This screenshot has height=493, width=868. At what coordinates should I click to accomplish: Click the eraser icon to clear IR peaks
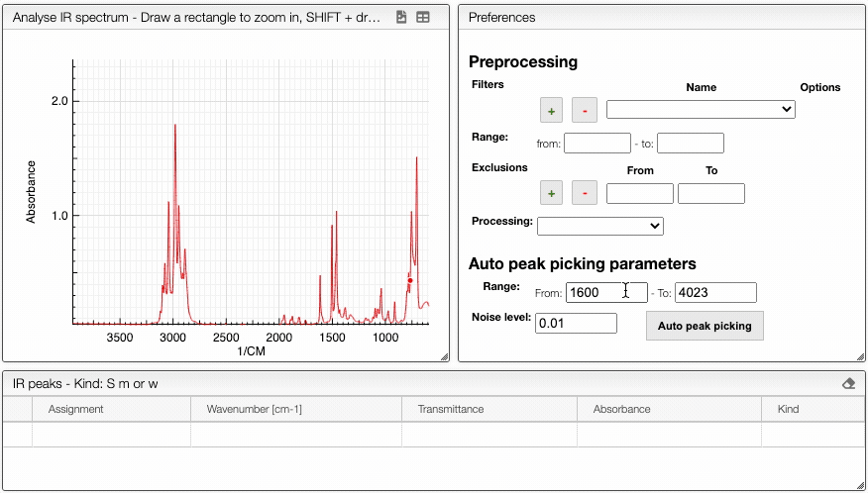[x=848, y=384]
